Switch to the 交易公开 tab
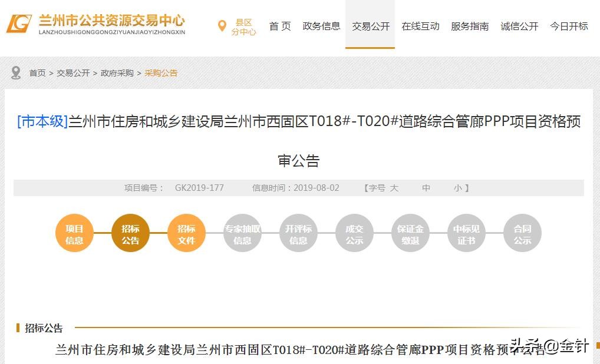600x364 pixels. click(370, 26)
